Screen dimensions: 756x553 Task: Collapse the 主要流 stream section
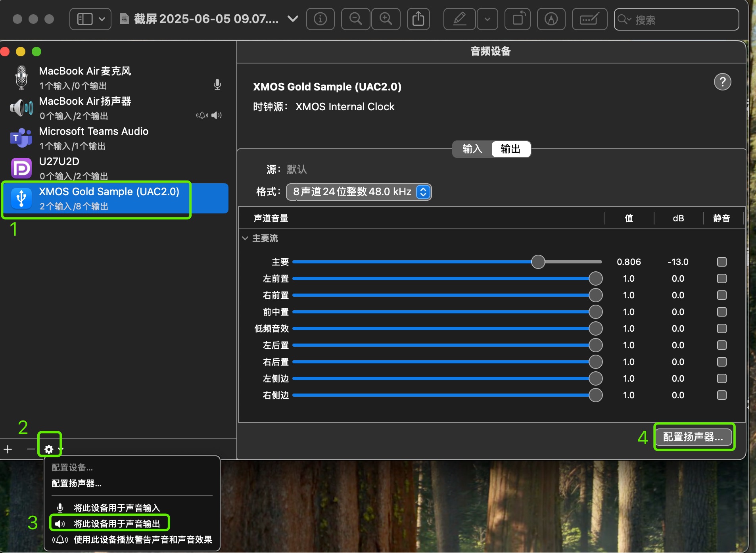point(245,238)
